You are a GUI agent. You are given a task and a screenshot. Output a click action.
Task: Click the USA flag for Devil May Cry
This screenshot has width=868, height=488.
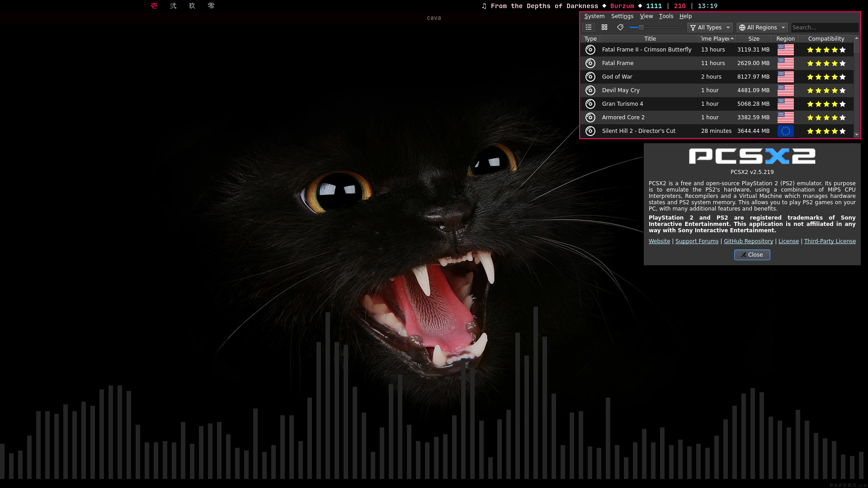(x=785, y=90)
